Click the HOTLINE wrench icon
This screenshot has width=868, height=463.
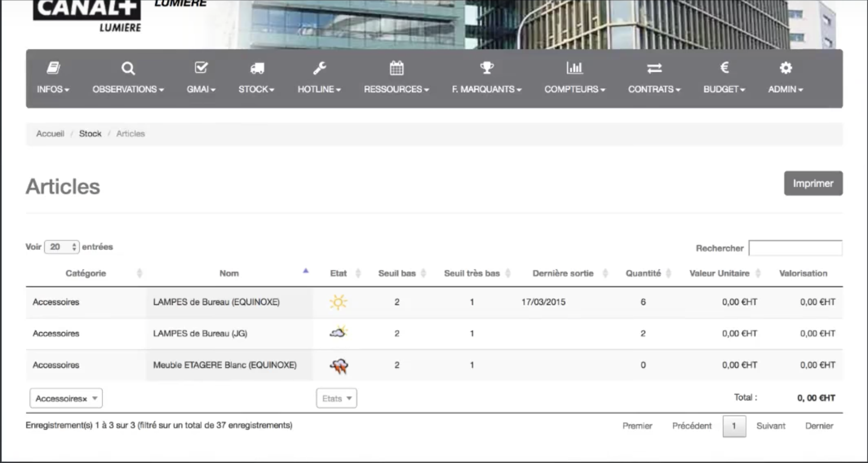(x=319, y=68)
